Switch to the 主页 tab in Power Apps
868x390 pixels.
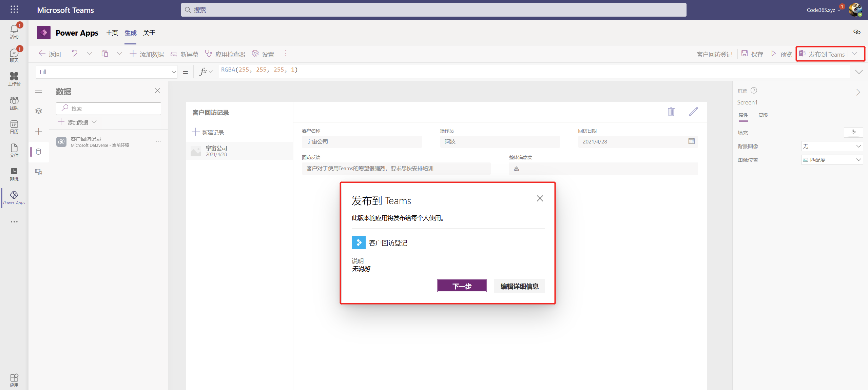coord(111,33)
